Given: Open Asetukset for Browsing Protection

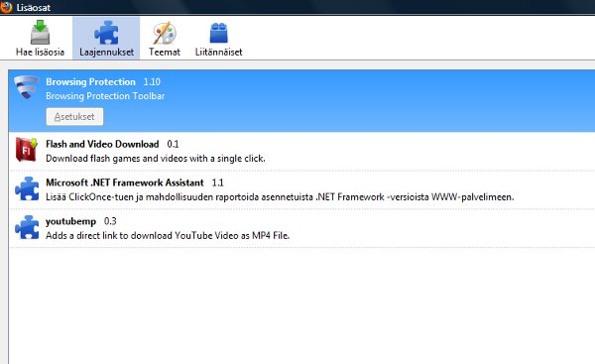Looking at the screenshot, I should [74, 116].
